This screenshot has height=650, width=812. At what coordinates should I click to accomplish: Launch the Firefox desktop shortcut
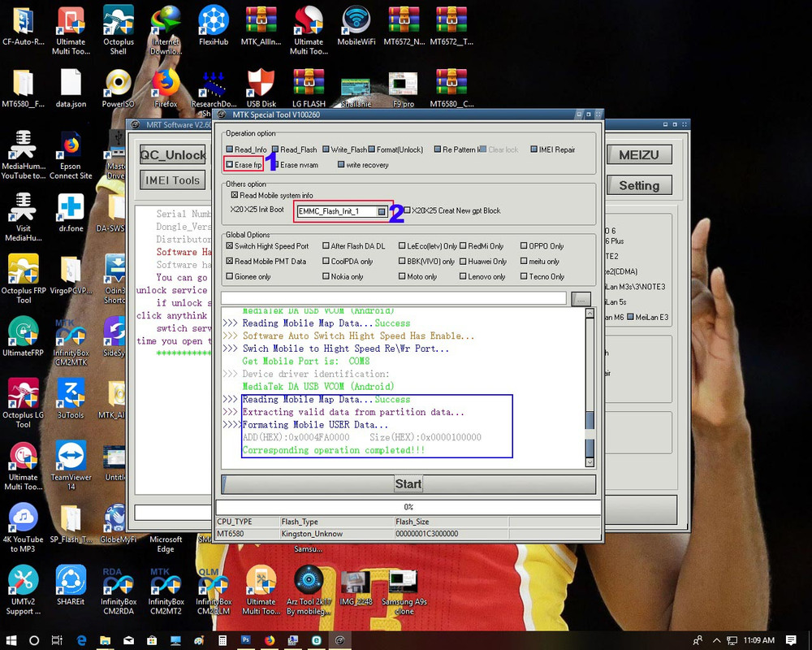click(x=166, y=89)
